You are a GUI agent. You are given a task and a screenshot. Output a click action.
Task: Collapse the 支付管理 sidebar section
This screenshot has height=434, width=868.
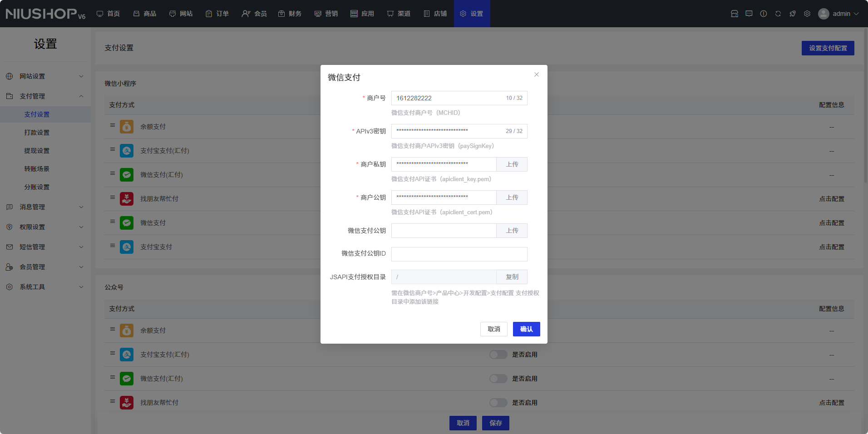coord(45,96)
